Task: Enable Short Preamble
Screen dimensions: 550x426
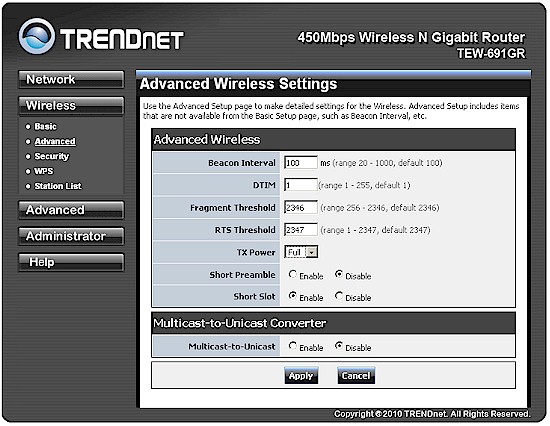Action: (293, 274)
